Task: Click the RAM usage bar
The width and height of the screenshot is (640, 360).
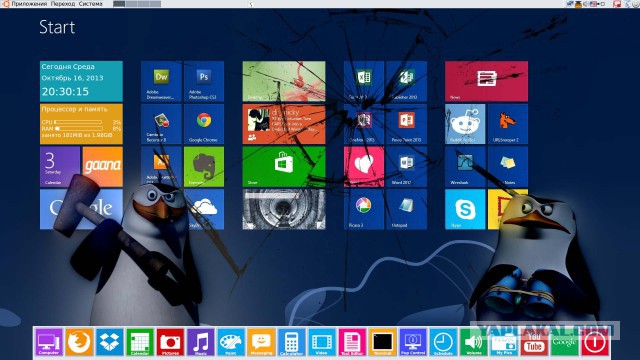Action: point(78,128)
